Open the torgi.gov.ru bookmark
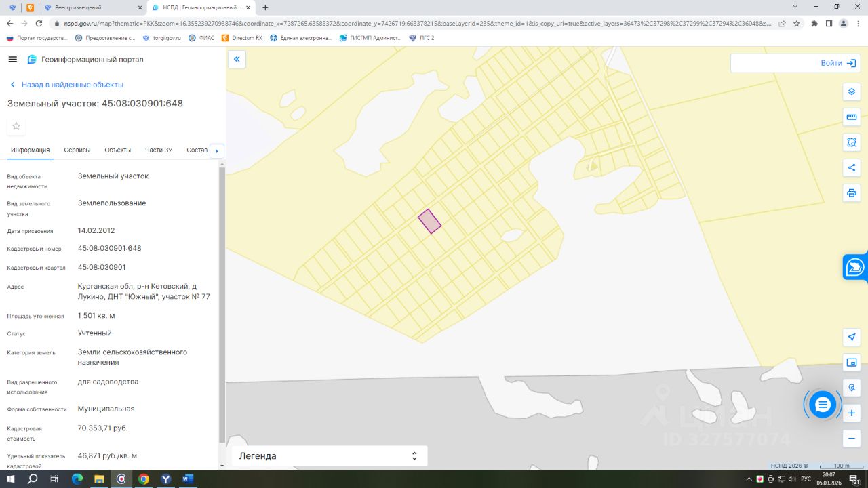This screenshot has width=868, height=488. point(161,38)
